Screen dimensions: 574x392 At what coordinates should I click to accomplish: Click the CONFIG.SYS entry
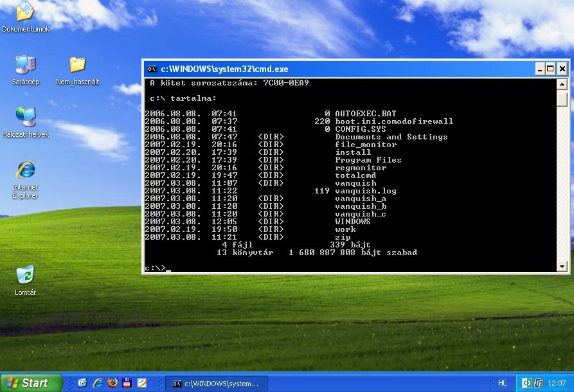[x=360, y=129]
